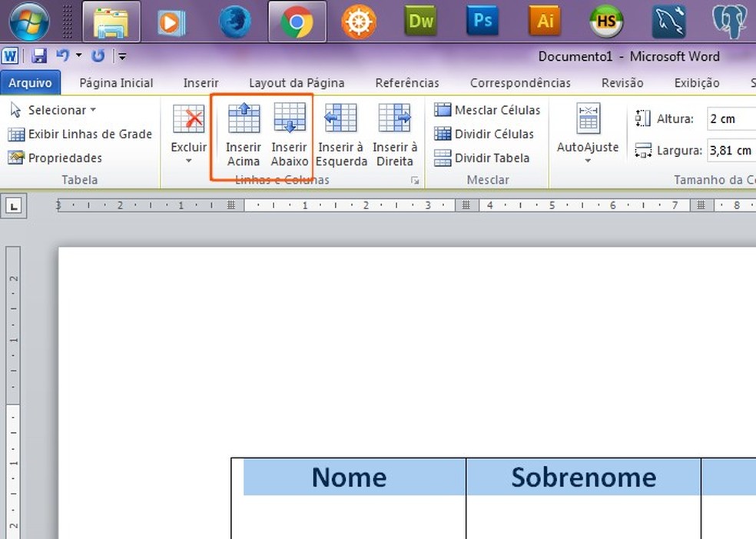
Task: Insert column with Inserir à Direita
Action: point(395,135)
